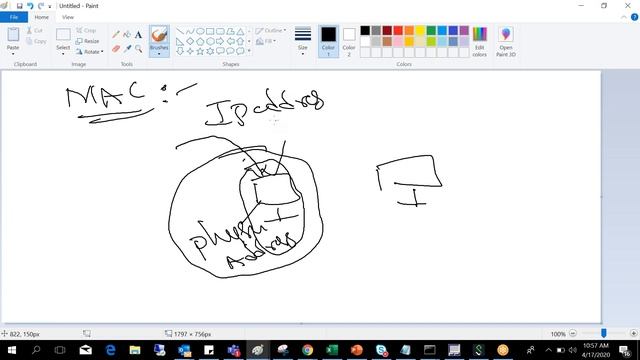Screen dimensions: 640x360
Task: Click the zoom slider handle
Action: point(604,333)
